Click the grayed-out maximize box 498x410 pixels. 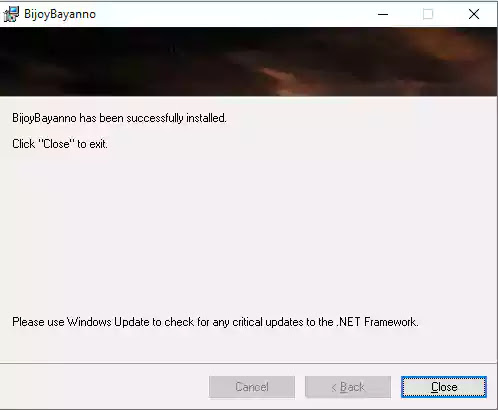tap(428, 14)
